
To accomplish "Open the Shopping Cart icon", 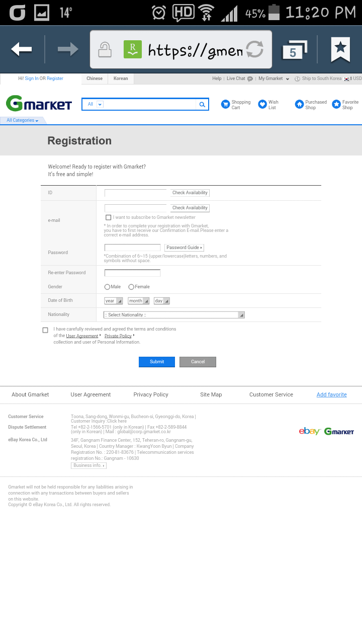I will (x=225, y=104).
